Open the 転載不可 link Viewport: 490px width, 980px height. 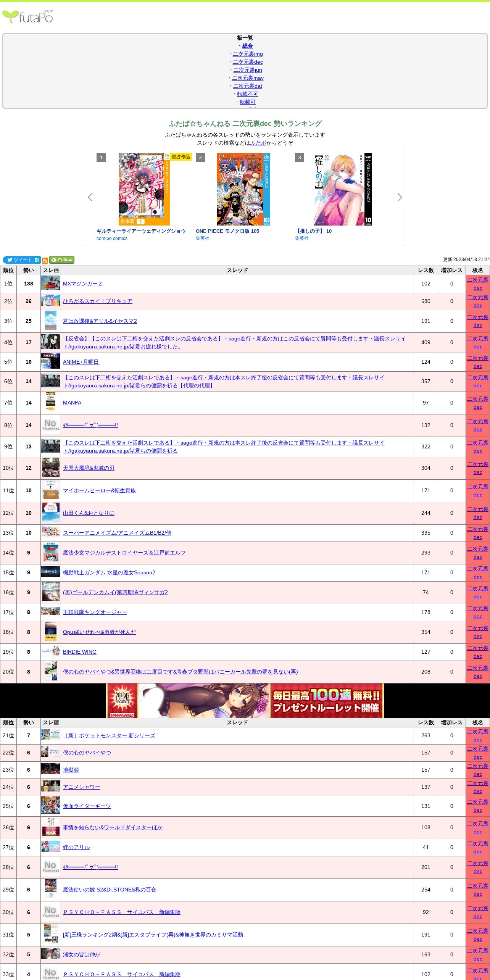[248, 94]
